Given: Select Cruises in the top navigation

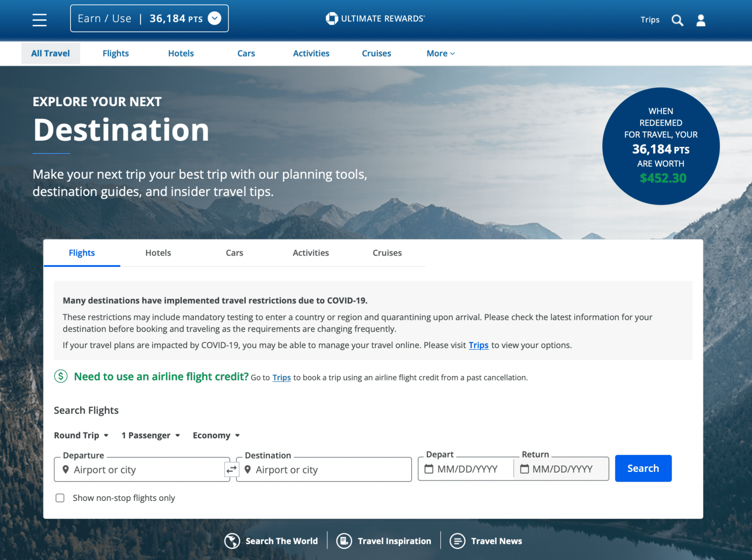Looking at the screenshot, I should [376, 53].
